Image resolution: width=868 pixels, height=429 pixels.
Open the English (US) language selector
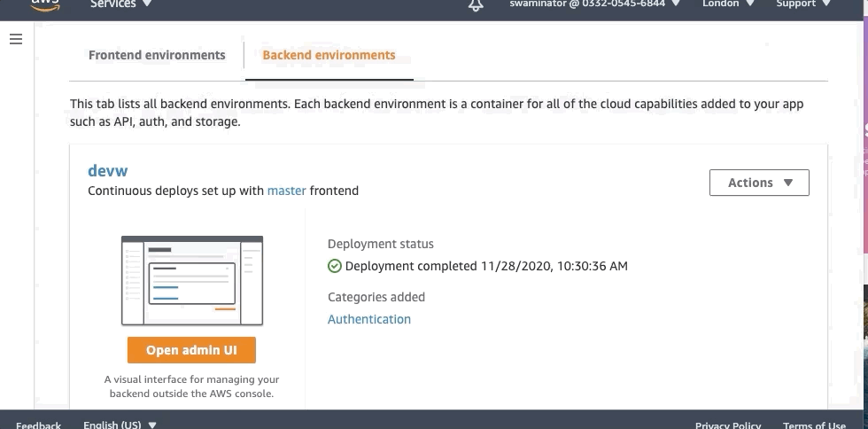coord(120,425)
